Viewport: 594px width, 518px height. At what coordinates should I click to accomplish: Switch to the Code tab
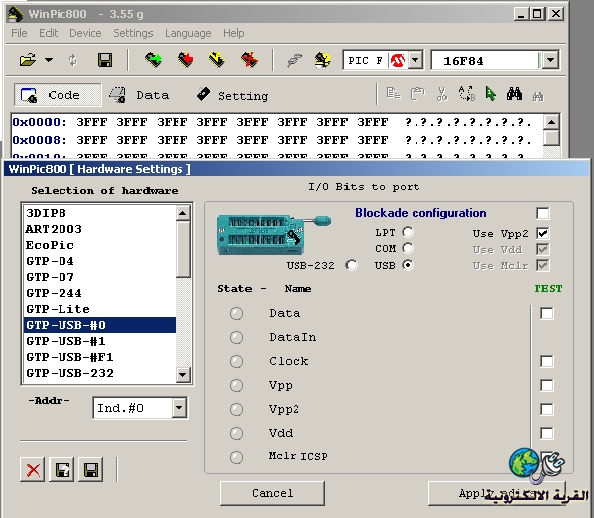(58, 95)
